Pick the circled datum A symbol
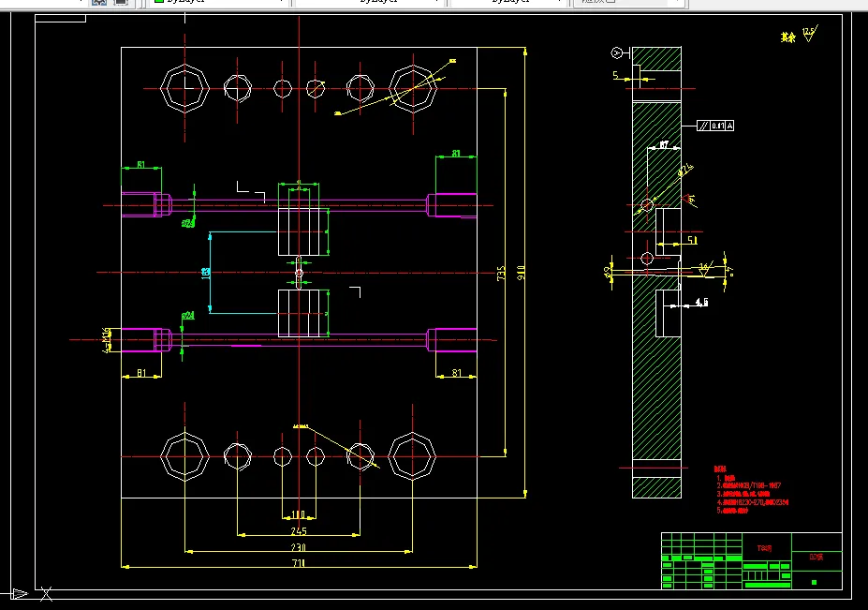Image resolution: width=868 pixels, height=610 pixels. [616, 52]
